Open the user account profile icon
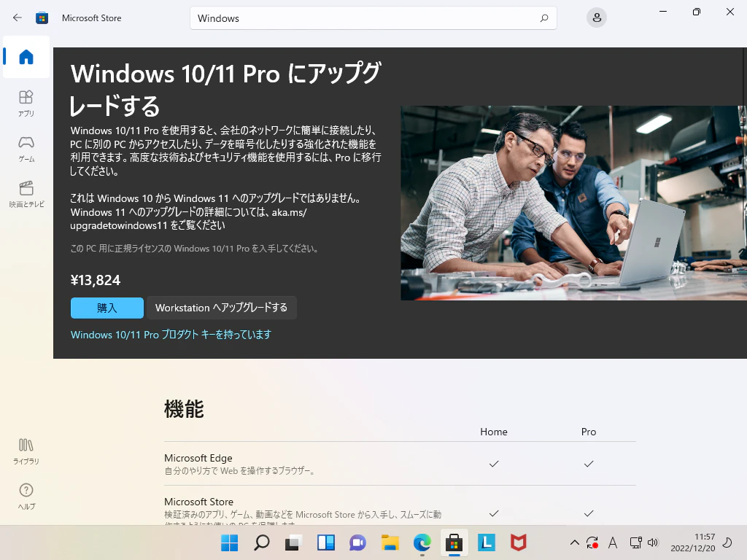 (x=597, y=18)
